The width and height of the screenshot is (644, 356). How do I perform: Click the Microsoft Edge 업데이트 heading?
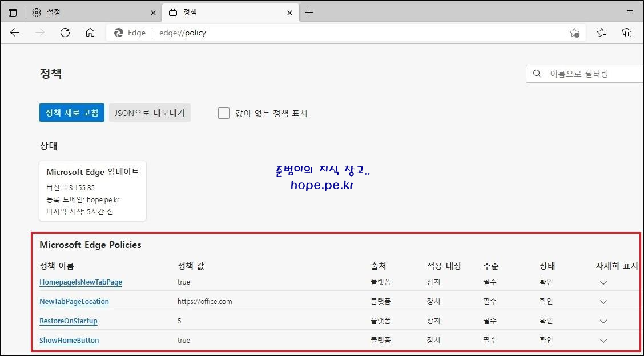[x=93, y=172]
